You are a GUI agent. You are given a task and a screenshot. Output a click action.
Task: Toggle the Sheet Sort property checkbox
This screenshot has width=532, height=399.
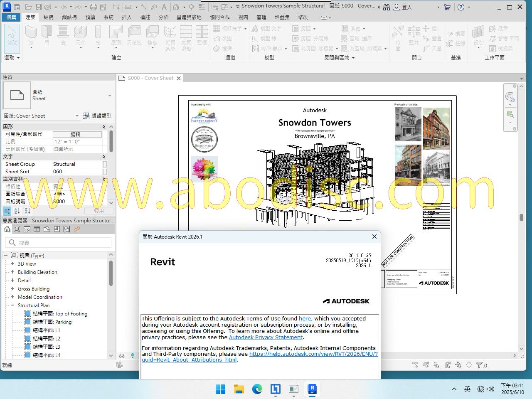tap(105, 172)
